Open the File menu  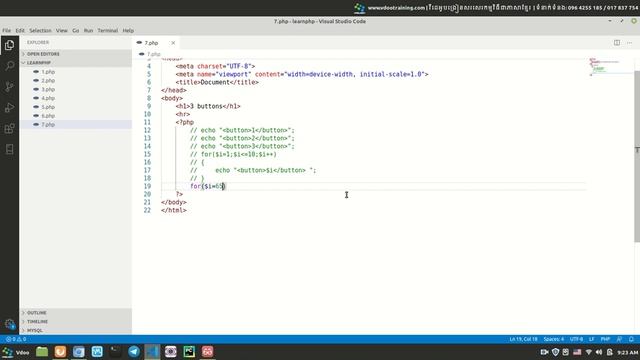(7, 31)
